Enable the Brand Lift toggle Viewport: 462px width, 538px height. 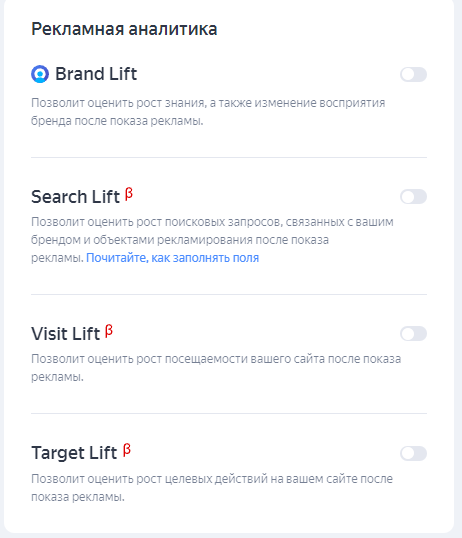point(413,74)
